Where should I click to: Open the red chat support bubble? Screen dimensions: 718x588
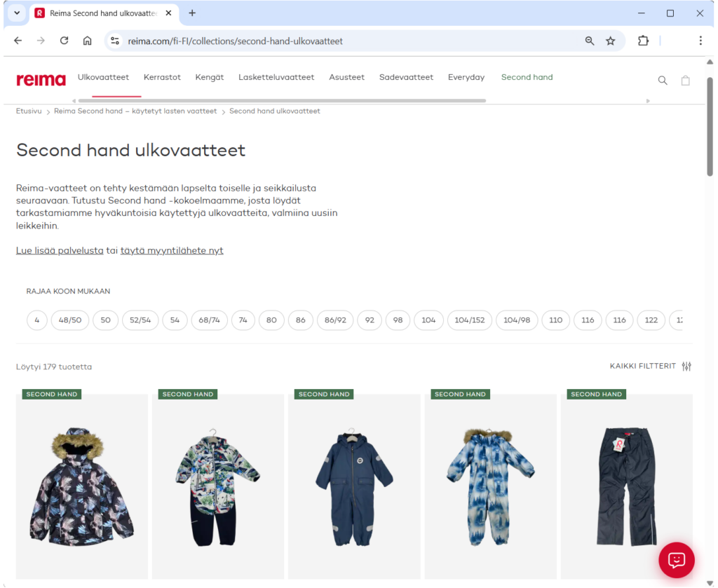tap(676, 560)
